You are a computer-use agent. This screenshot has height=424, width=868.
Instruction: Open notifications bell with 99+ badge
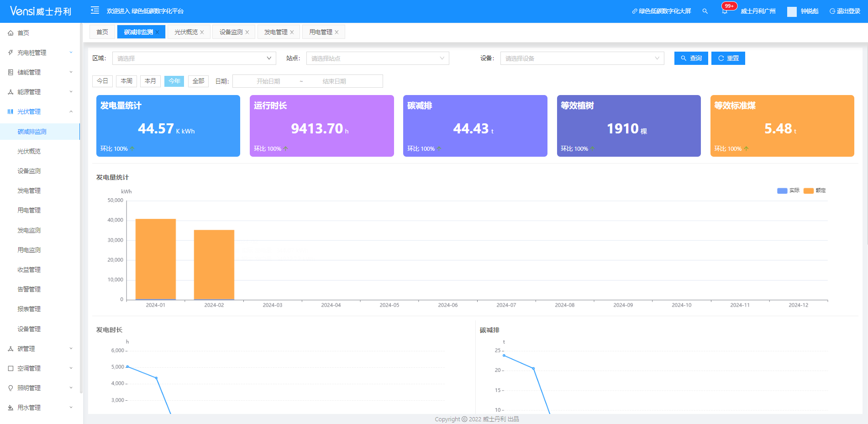pos(725,11)
